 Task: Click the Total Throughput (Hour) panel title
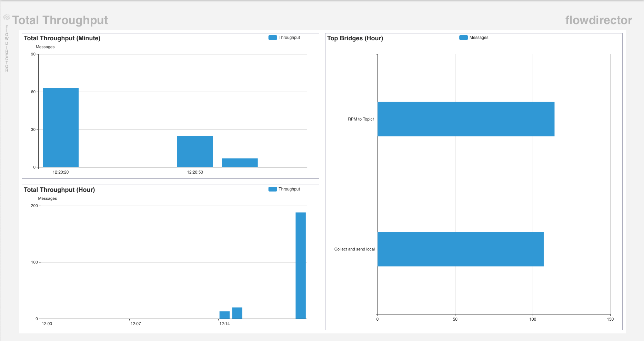[59, 190]
